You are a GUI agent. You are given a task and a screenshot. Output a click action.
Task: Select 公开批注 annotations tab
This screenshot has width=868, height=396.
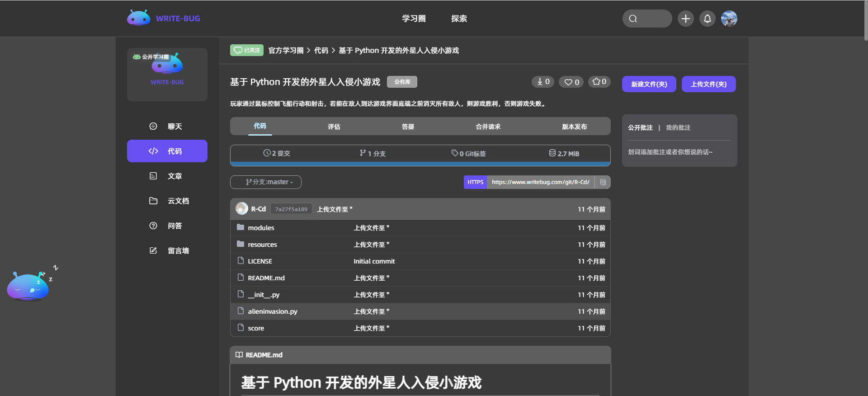[640, 127]
